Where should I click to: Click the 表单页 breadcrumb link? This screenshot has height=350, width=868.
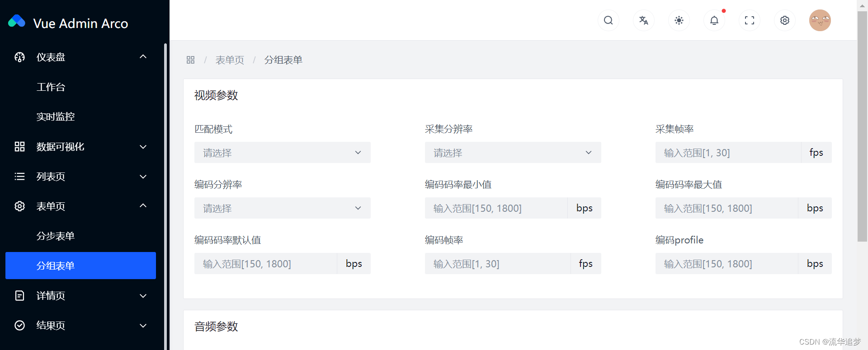coord(230,60)
